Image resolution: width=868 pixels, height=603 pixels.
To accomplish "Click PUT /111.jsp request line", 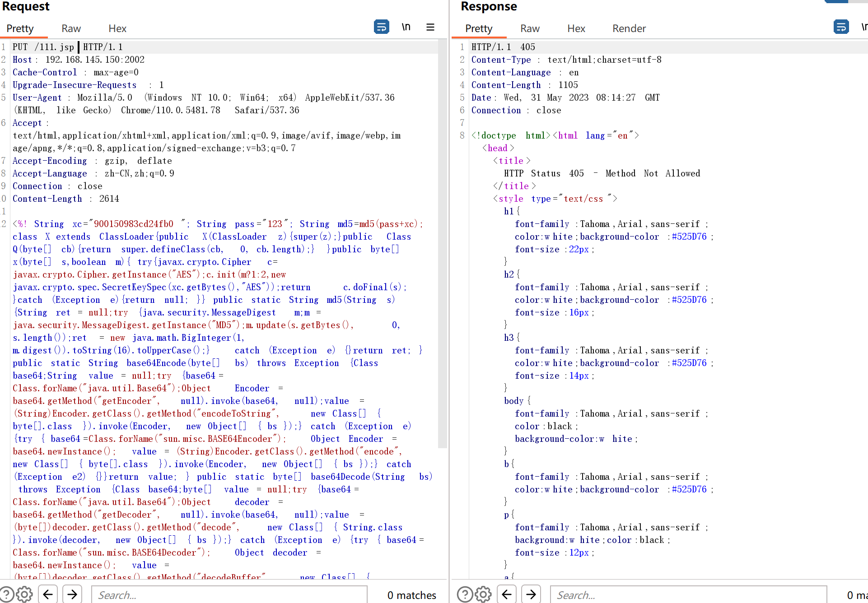I will [68, 47].
